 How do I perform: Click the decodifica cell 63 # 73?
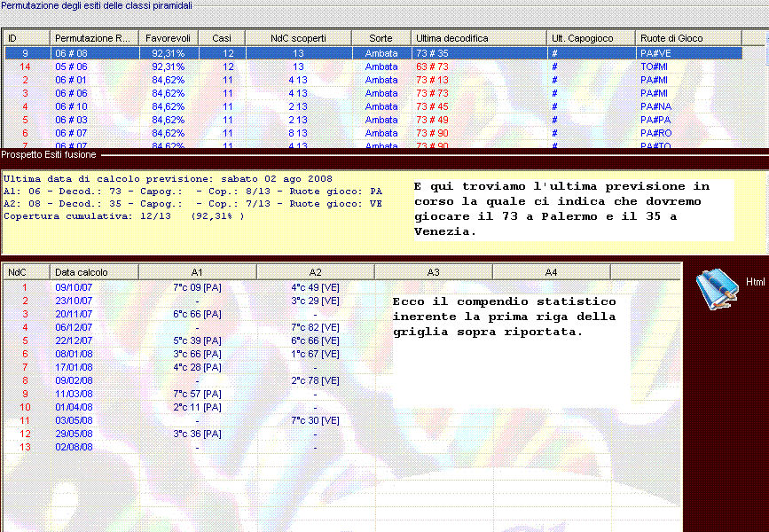[432, 66]
